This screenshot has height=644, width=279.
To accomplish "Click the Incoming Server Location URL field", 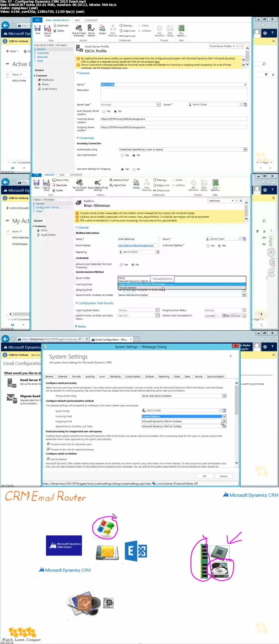I will 174,119.
